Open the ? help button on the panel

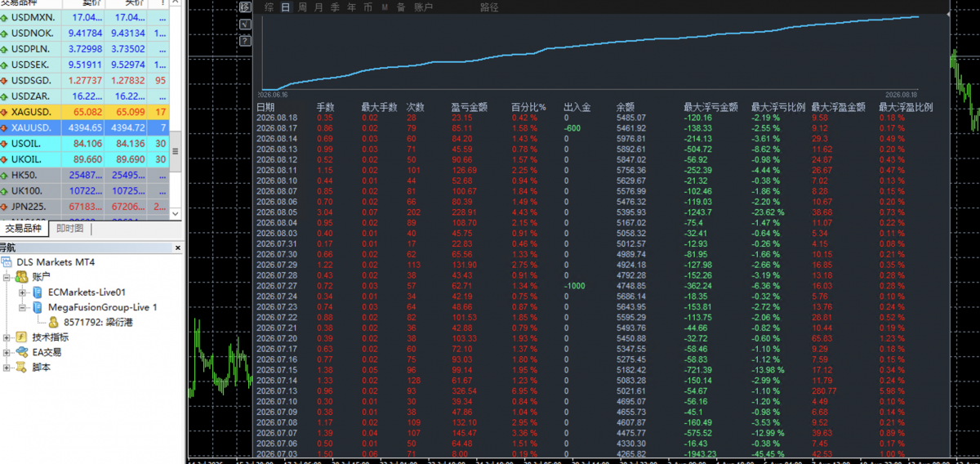(x=245, y=40)
